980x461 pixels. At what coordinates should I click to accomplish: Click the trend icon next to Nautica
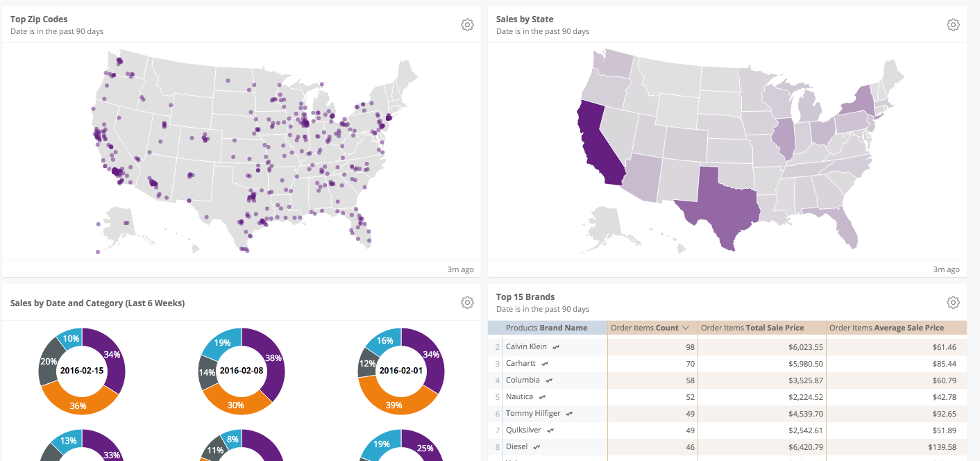(543, 397)
